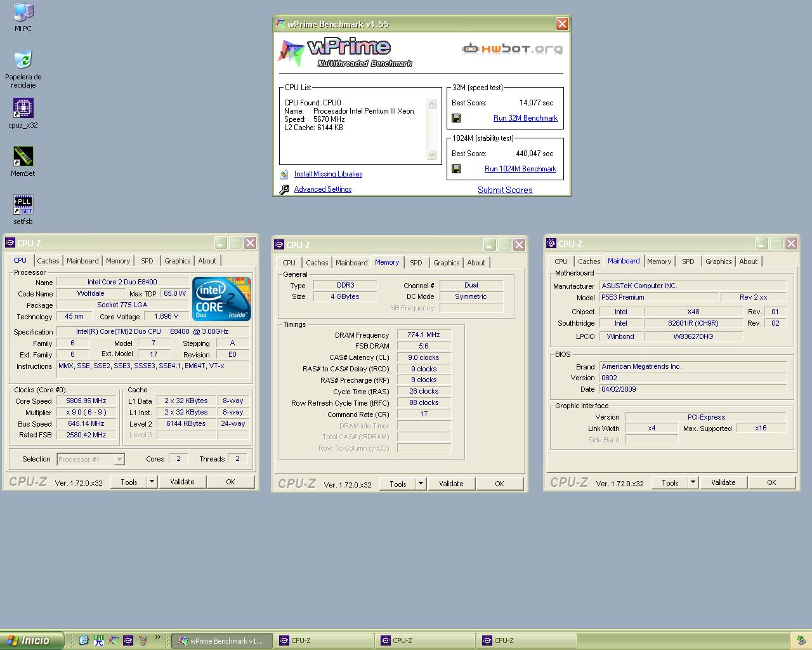Open Advanced Settings link text
This screenshot has height=650, width=812.
click(322, 189)
